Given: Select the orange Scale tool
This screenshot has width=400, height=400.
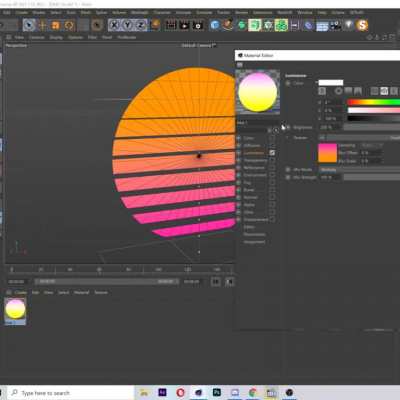Looking at the screenshot, I should [x=56, y=25].
